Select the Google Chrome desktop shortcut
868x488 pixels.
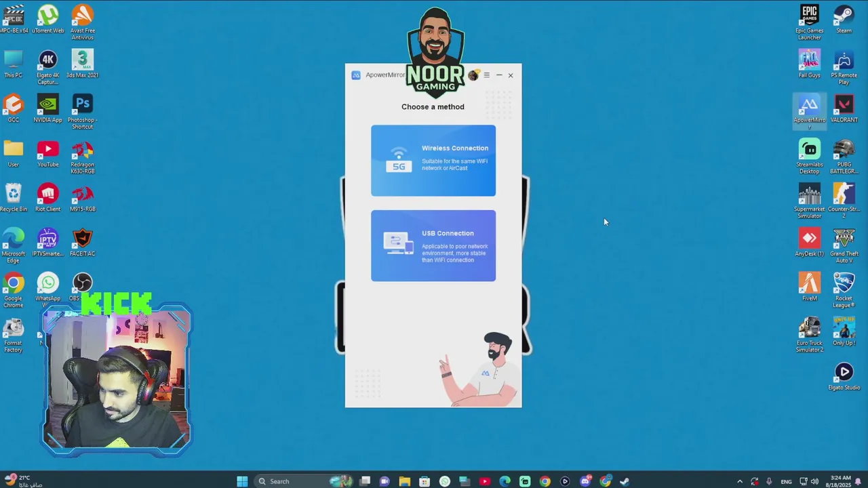(14, 290)
